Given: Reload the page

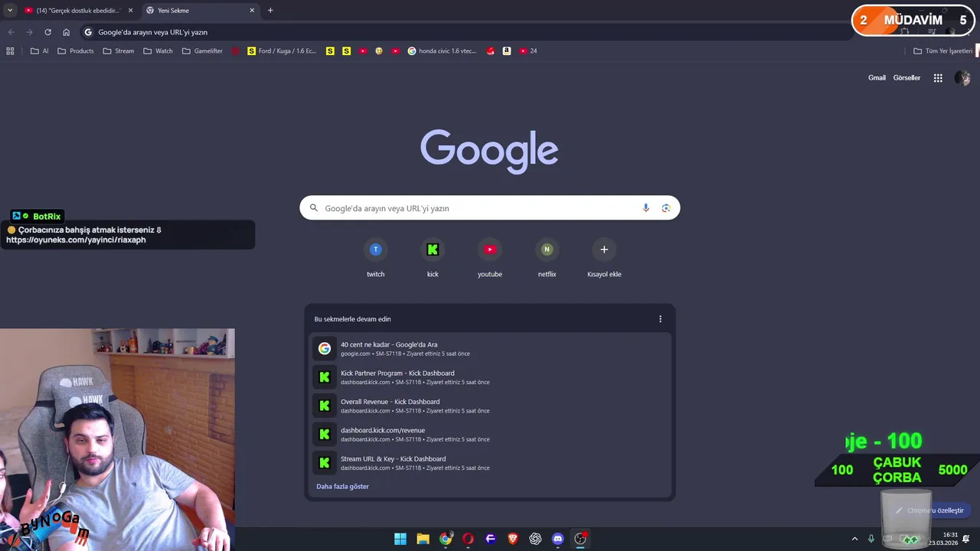Looking at the screenshot, I should [x=47, y=32].
